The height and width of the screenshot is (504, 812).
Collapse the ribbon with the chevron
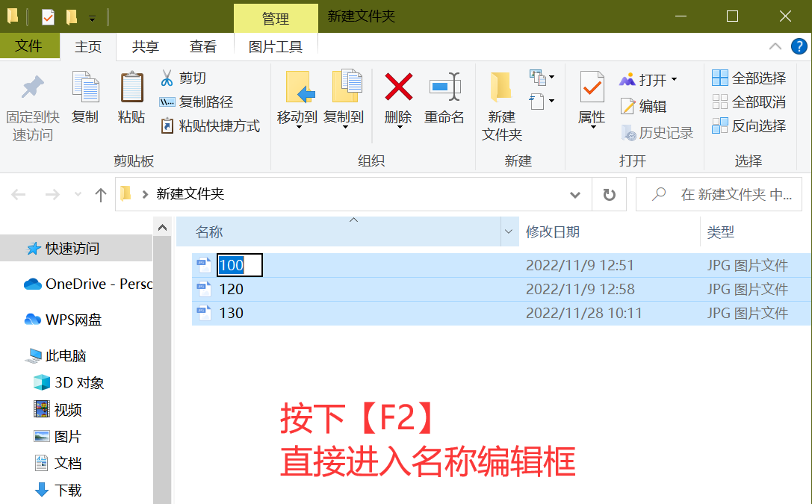pos(776,46)
